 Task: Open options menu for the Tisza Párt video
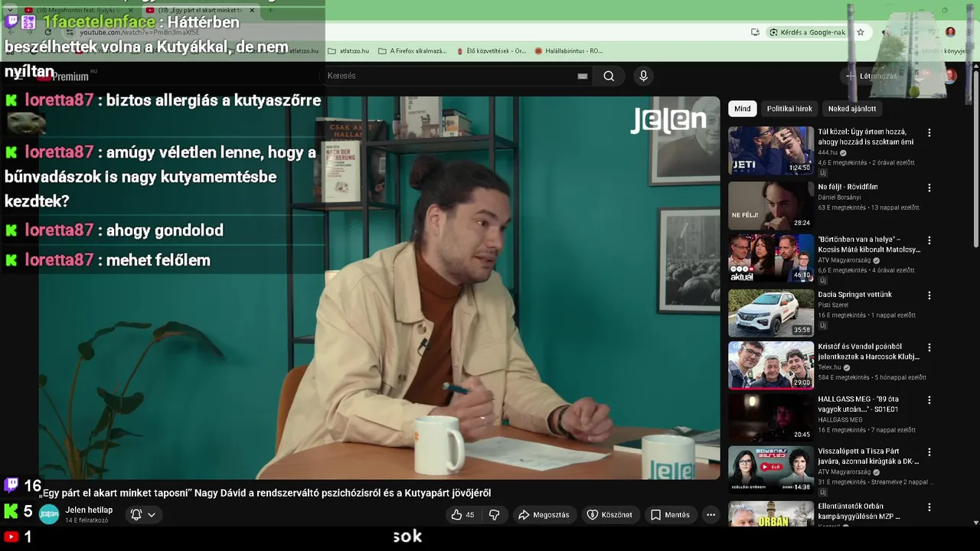(x=929, y=452)
